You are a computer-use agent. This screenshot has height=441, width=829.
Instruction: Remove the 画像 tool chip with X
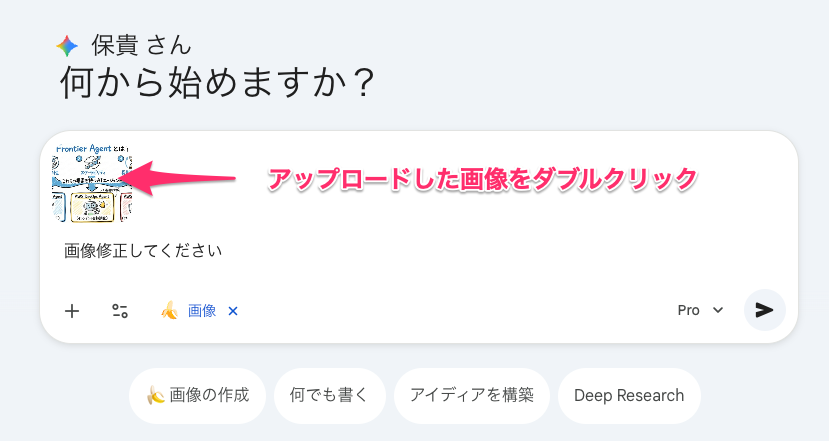(233, 311)
